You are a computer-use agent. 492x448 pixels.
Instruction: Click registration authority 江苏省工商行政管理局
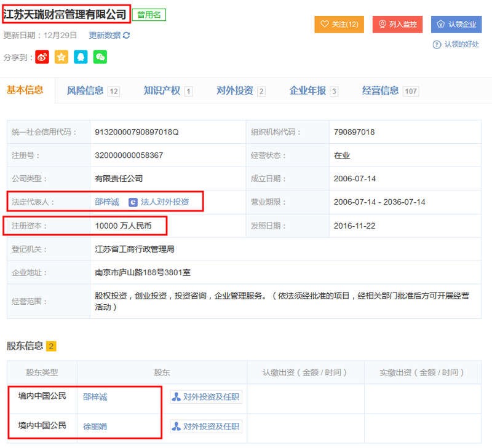[x=135, y=250]
